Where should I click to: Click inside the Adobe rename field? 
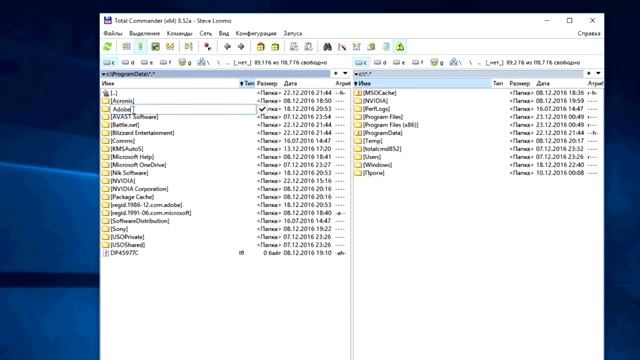pyautogui.click(x=183, y=109)
